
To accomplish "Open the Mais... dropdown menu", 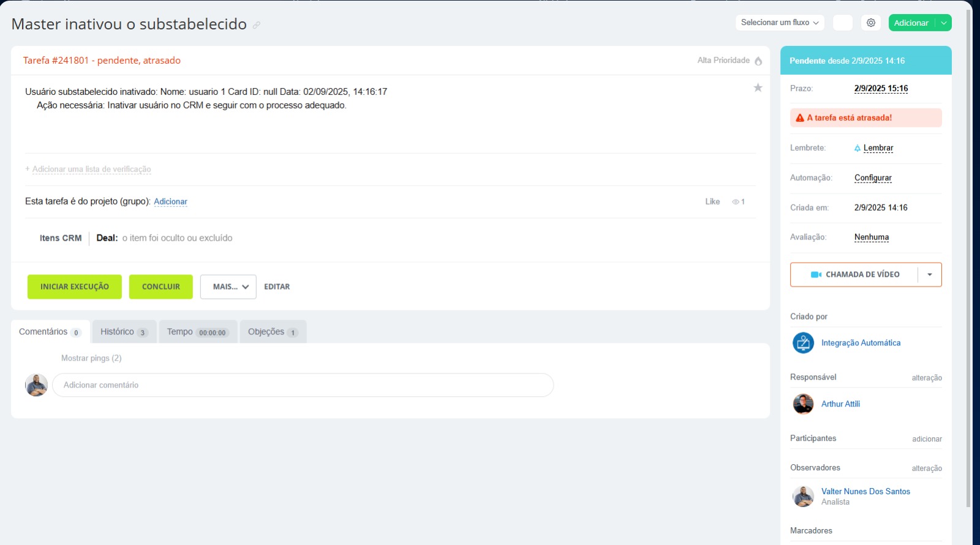I will tap(228, 287).
